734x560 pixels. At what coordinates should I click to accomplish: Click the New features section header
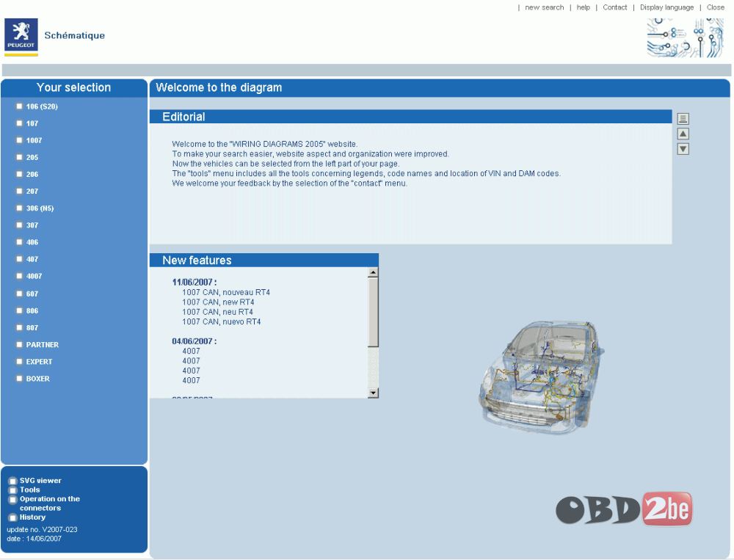pyautogui.click(x=264, y=261)
